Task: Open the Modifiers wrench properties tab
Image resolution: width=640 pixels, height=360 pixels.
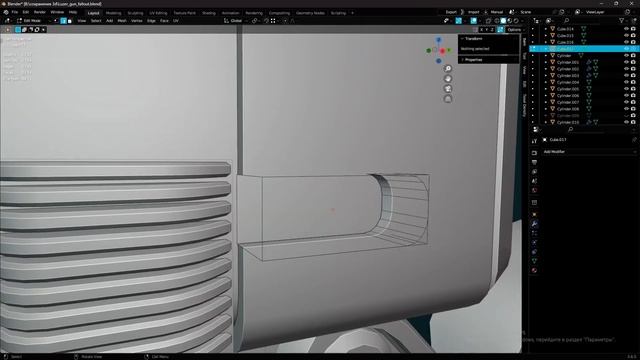Action: tap(534, 224)
